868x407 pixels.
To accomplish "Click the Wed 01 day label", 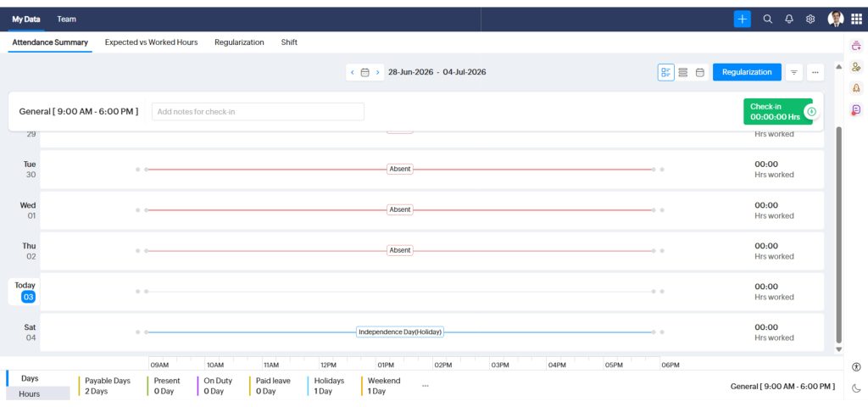I will (x=28, y=210).
